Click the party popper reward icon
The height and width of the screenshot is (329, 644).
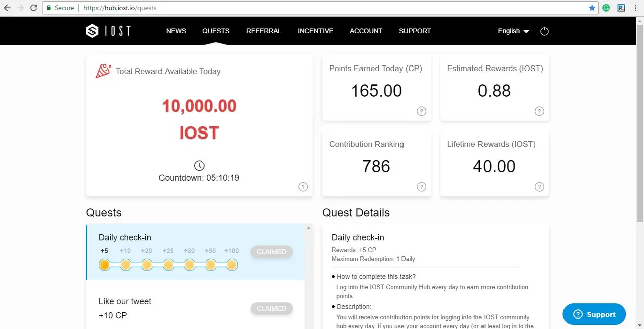click(103, 71)
